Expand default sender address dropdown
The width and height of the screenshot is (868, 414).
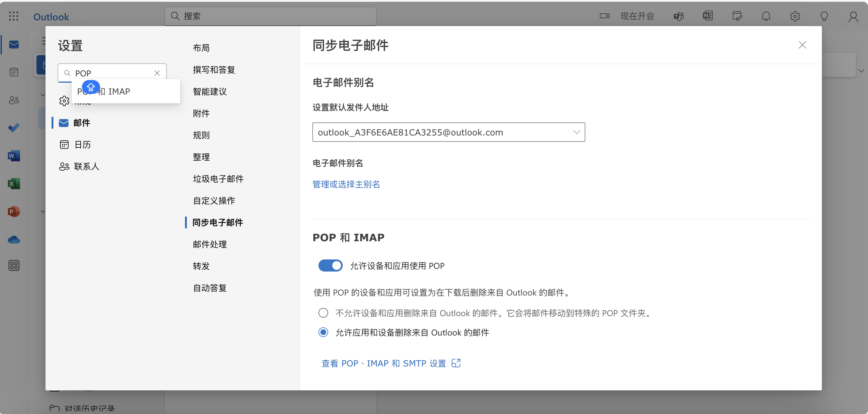576,132
